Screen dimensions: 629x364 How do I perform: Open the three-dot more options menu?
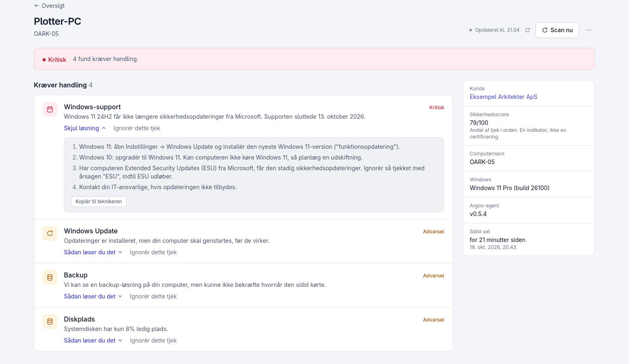(x=589, y=30)
